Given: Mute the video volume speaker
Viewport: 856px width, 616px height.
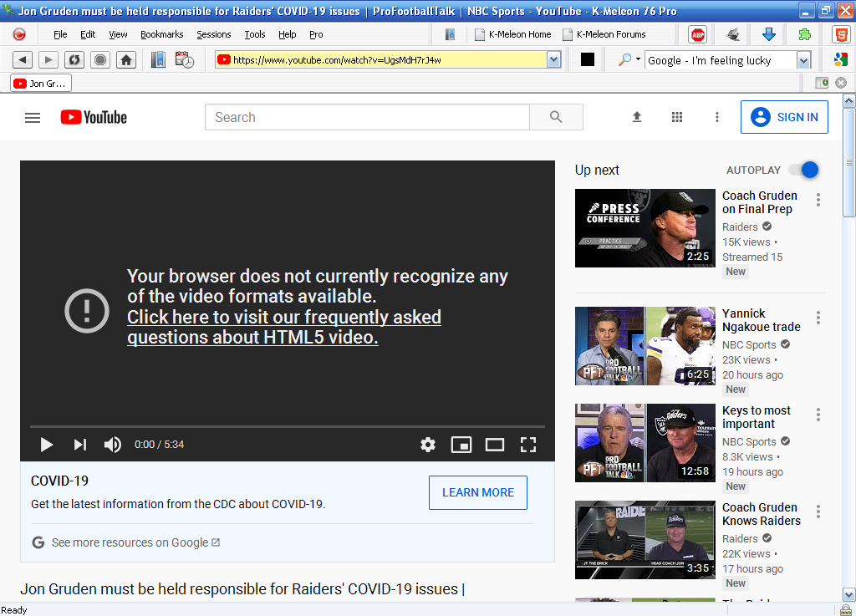Looking at the screenshot, I should tap(113, 445).
